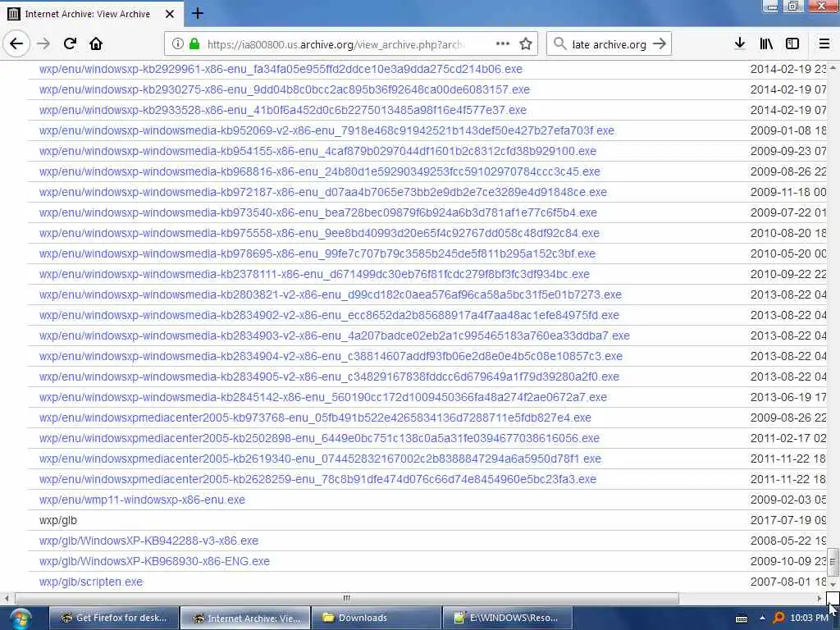Open the Library bookshelf icon
The width and height of the screenshot is (840, 630).
[x=766, y=44]
